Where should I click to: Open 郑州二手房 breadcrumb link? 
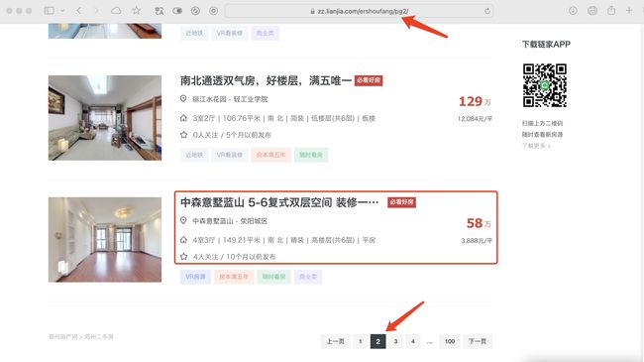click(x=99, y=336)
